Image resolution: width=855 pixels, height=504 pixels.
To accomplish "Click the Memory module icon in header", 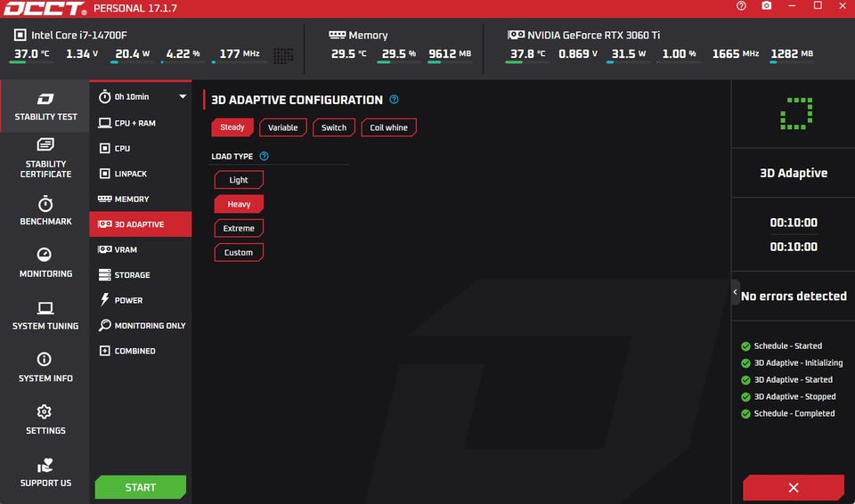I will [x=337, y=35].
